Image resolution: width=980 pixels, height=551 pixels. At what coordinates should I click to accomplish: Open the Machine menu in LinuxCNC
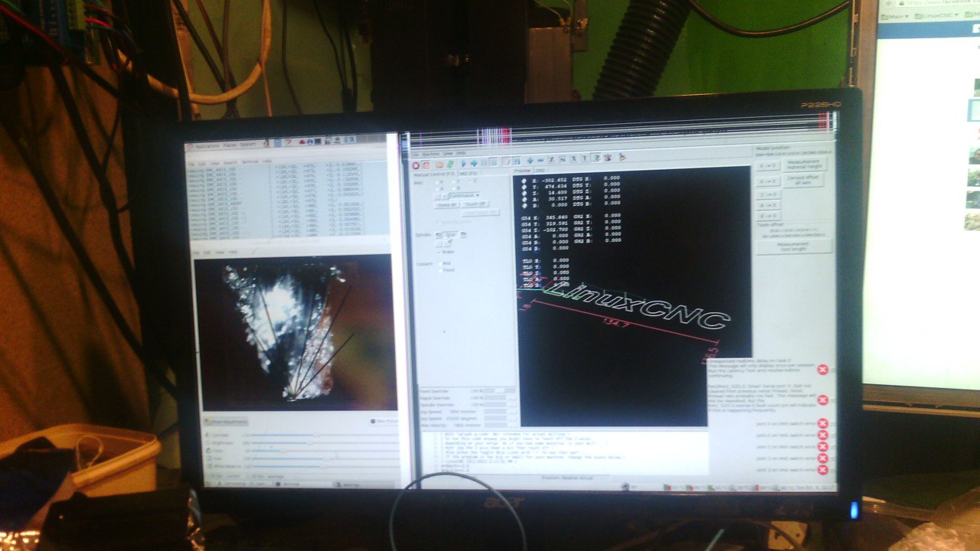430,154
